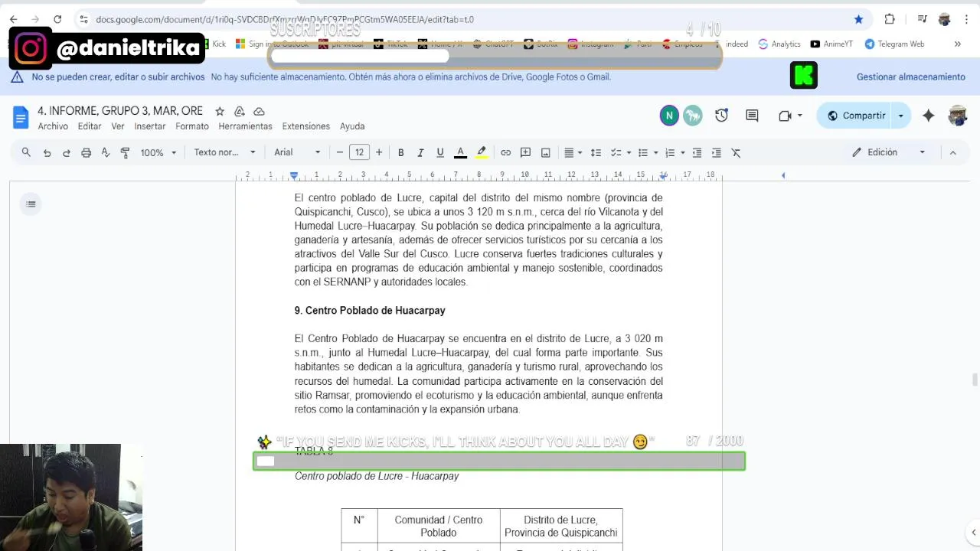This screenshot has height=551, width=980.
Task: Click the move to folder icon
Action: pyautogui.click(x=240, y=111)
